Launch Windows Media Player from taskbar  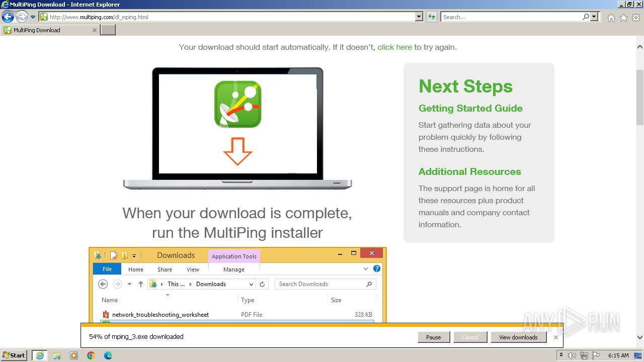[x=74, y=355]
